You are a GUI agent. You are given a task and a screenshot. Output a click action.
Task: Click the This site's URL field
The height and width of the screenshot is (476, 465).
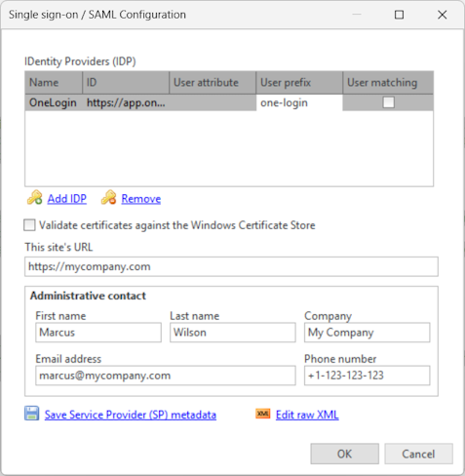[x=231, y=266]
